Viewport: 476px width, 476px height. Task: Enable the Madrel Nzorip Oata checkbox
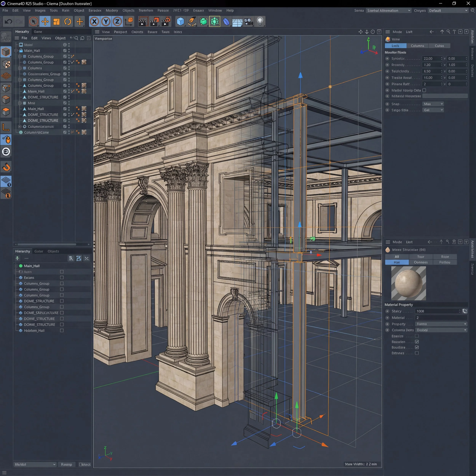point(424,90)
